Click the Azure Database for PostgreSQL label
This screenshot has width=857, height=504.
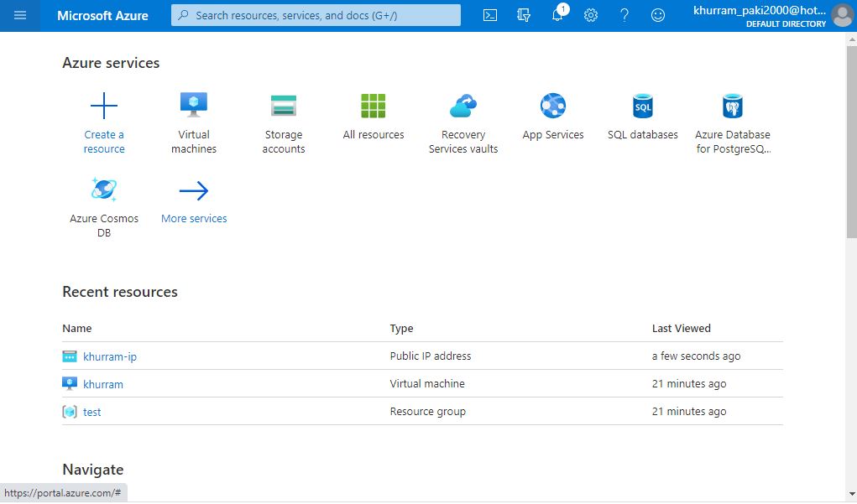coord(733,142)
